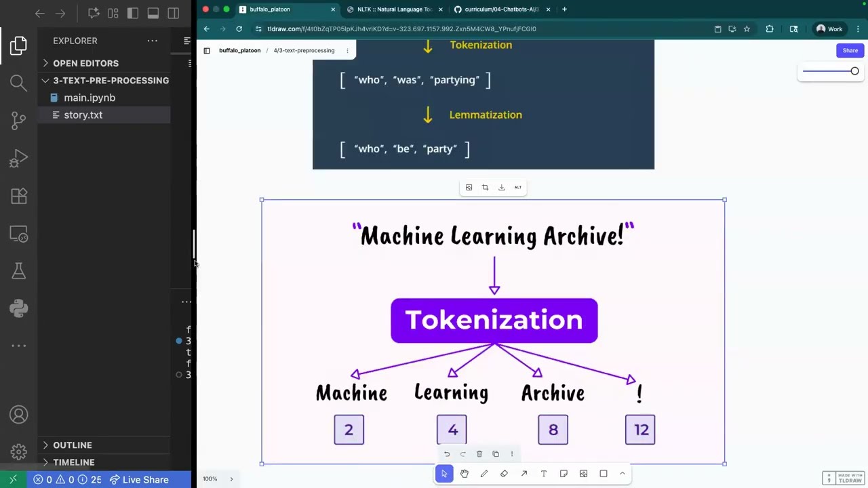The image size is (868, 488).
Task: Open the Testing flask view
Action: pos(18,271)
